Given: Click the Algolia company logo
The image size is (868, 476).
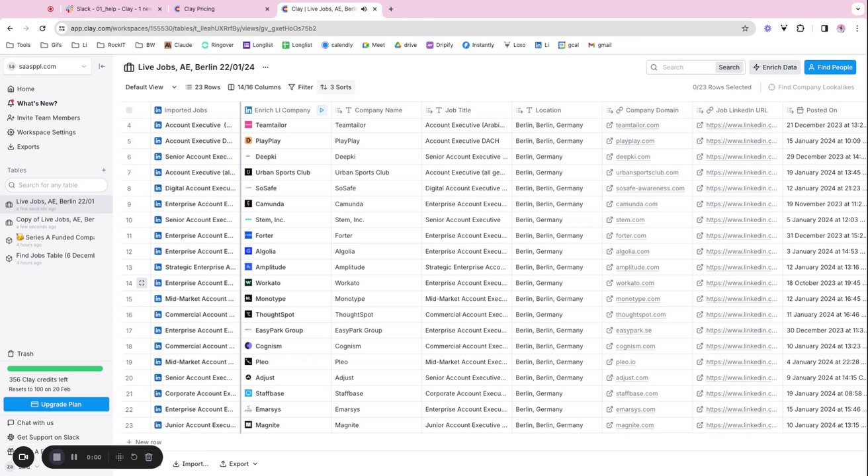Looking at the screenshot, I should coord(249,251).
